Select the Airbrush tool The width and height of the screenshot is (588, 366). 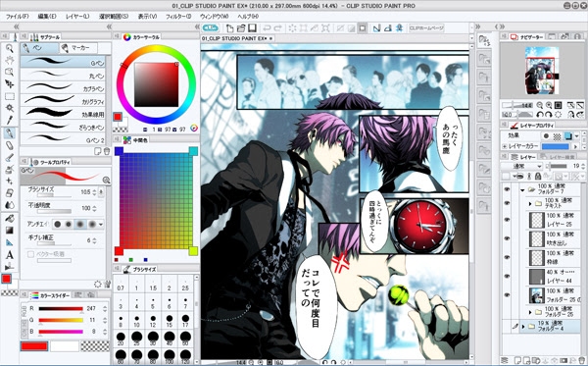pos(10,170)
